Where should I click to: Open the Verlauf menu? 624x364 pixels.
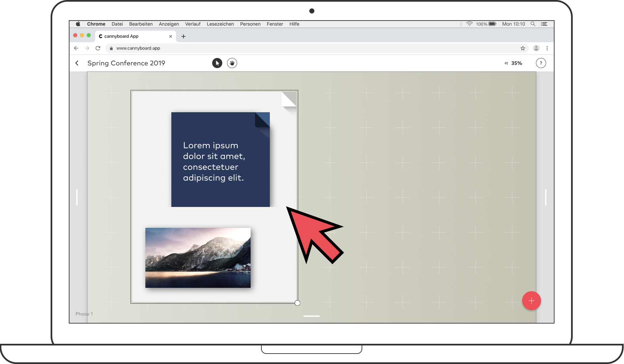point(193,24)
